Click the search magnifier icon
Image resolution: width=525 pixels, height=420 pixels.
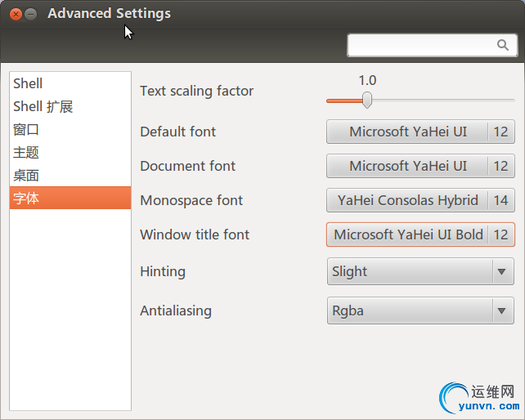coord(503,45)
